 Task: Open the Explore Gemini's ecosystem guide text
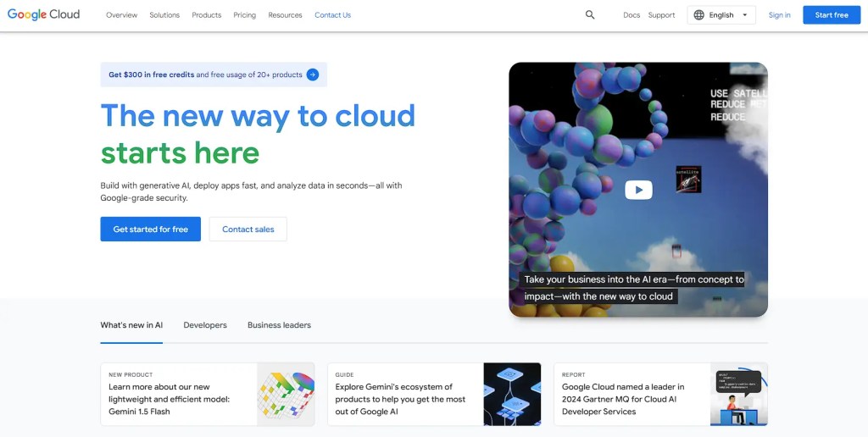pyautogui.click(x=400, y=400)
